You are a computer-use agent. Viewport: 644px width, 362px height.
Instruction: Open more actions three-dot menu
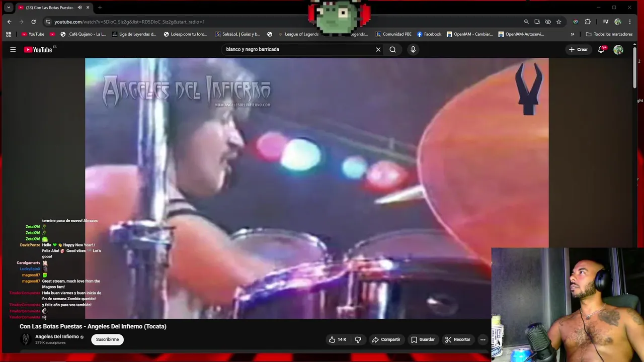[x=482, y=339]
